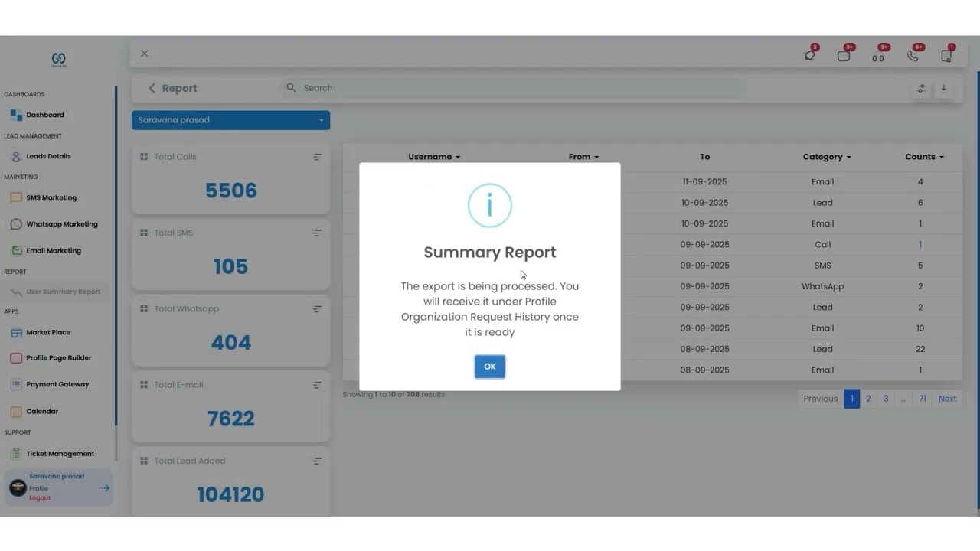Open the Total E-mail card menu icon
Image resolution: width=980 pixels, height=551 pixels.
coord(317,385)
